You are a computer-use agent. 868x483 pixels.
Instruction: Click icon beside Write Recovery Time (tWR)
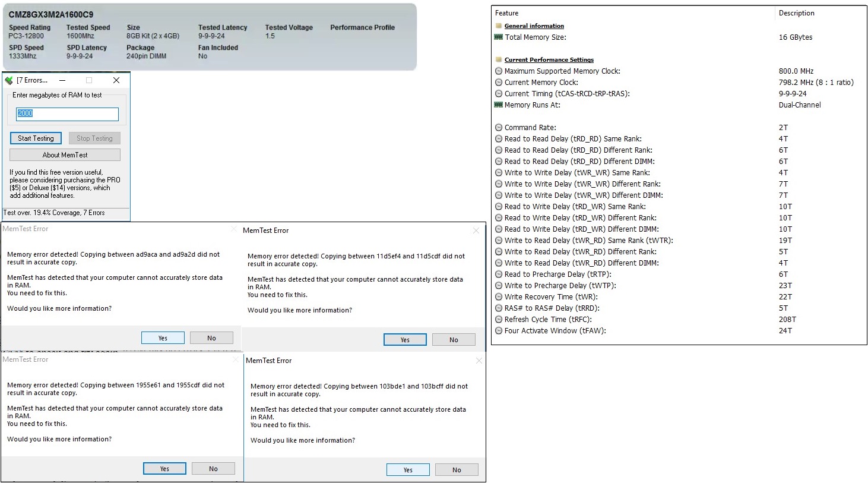click(x=499, y=296)
